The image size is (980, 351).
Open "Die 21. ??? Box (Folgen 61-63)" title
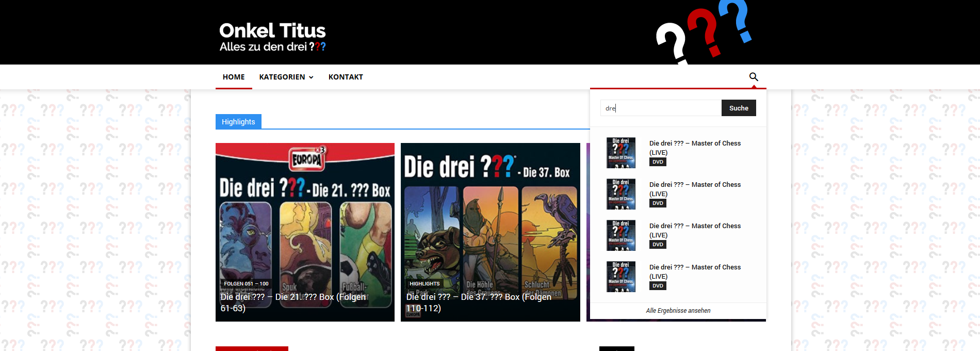293,302
